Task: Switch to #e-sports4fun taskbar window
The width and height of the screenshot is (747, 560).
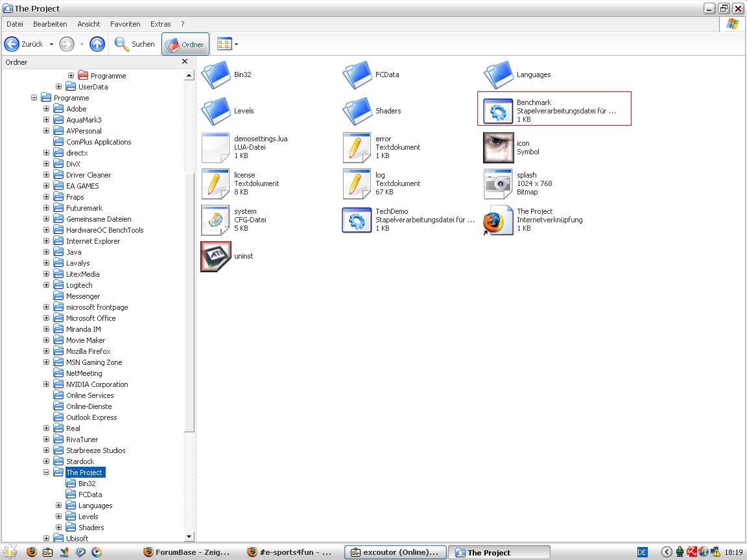Action: coord(290,552)
